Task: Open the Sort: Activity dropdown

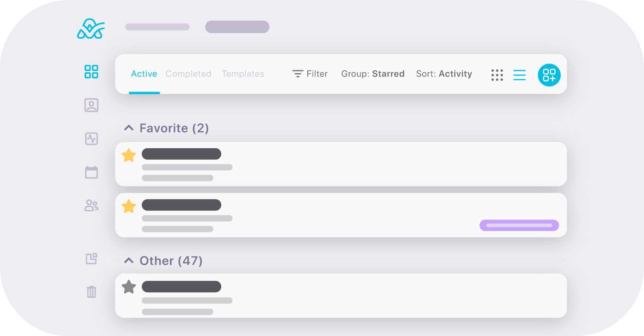Action: click(444, 74)
